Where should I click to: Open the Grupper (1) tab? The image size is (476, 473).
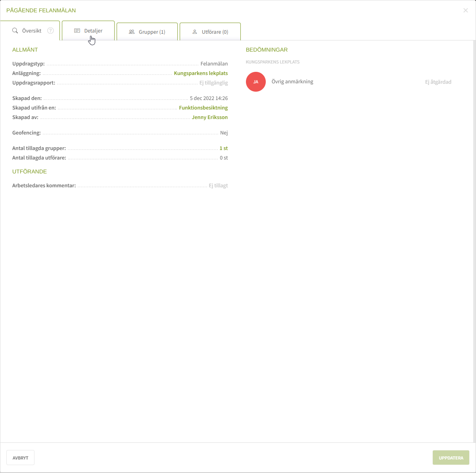(152, 32)
